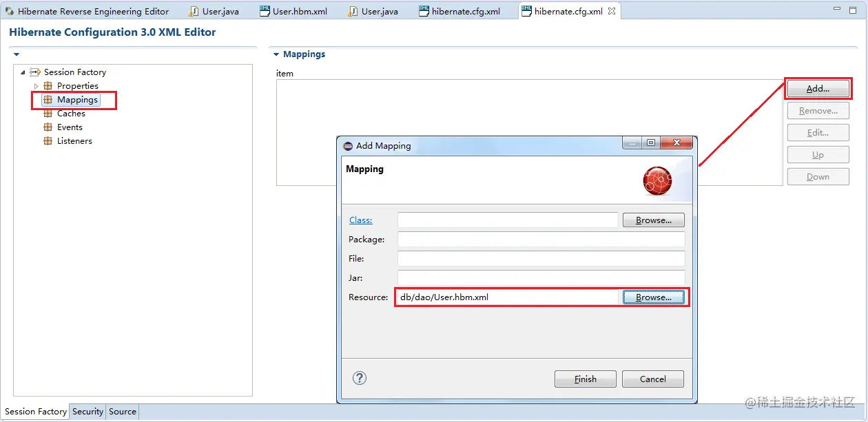Focus the Jar input field

point(541,277)
